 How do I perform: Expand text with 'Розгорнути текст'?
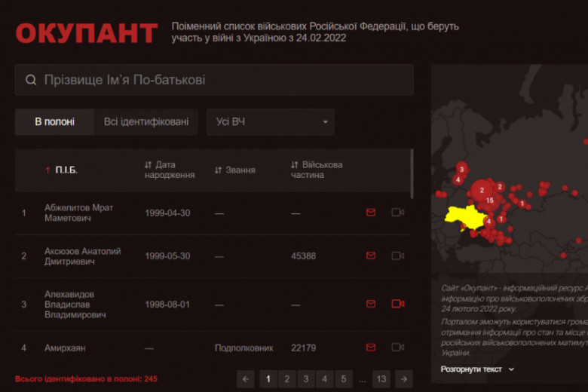pos(477,369)
